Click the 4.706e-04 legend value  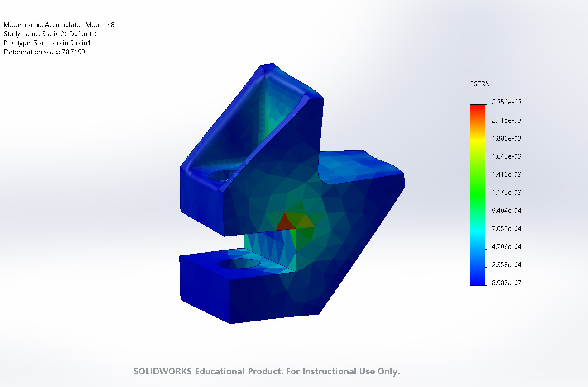507,247
